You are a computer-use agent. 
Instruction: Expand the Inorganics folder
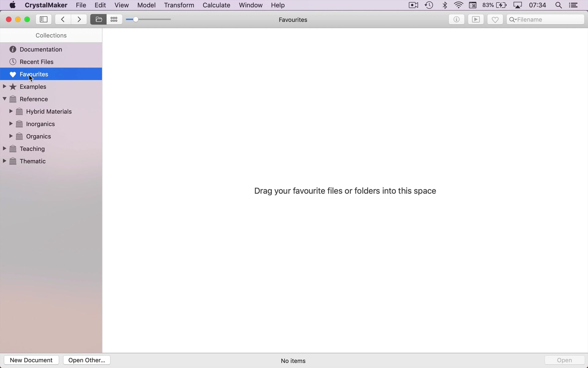point(10,124)
